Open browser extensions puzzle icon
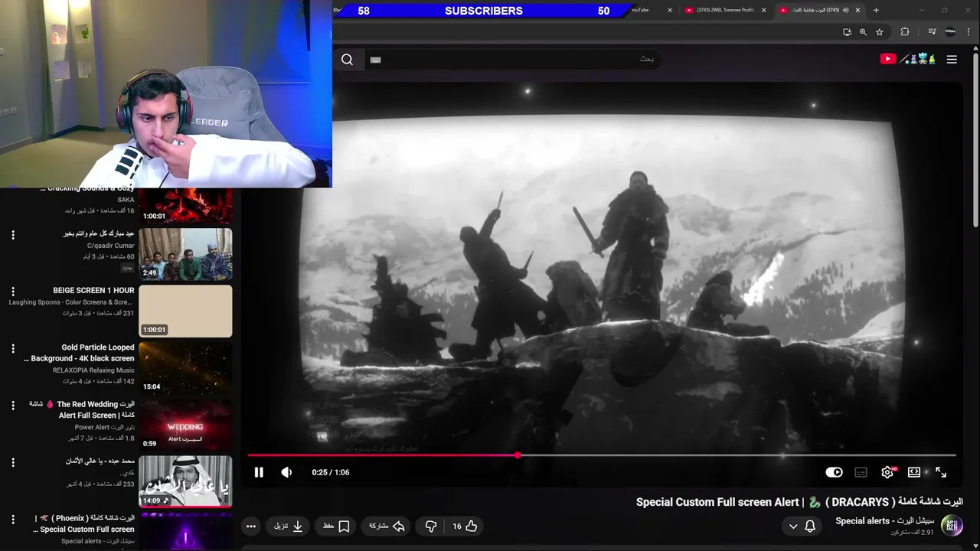The width and height of the screenshot is (980, 551). point(905,32)
